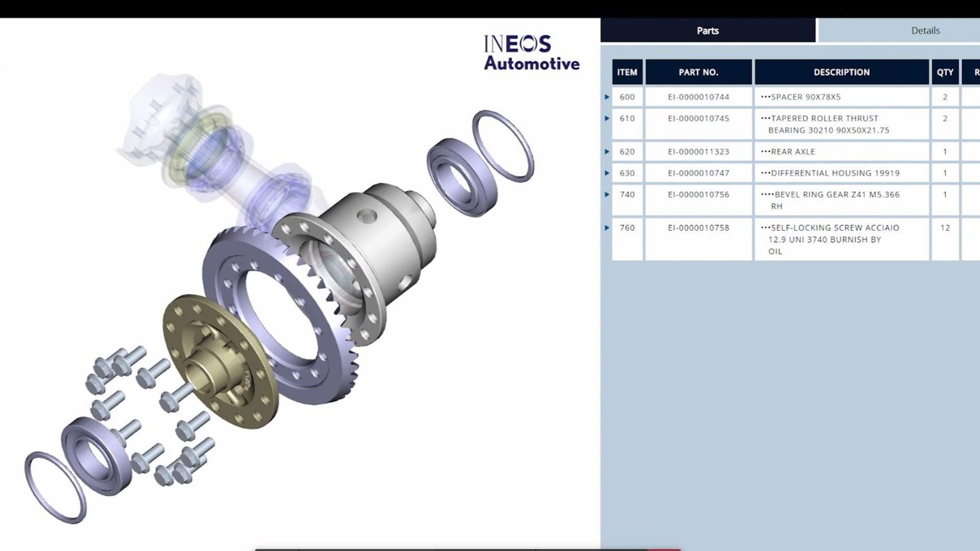Click the QTY column header

coord(944,72)
